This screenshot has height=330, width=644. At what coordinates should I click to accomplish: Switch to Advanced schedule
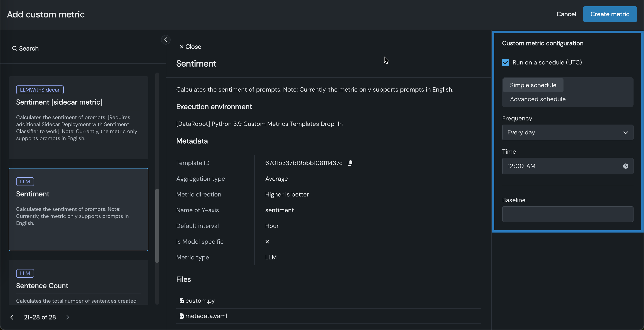(x=538, y=99)
